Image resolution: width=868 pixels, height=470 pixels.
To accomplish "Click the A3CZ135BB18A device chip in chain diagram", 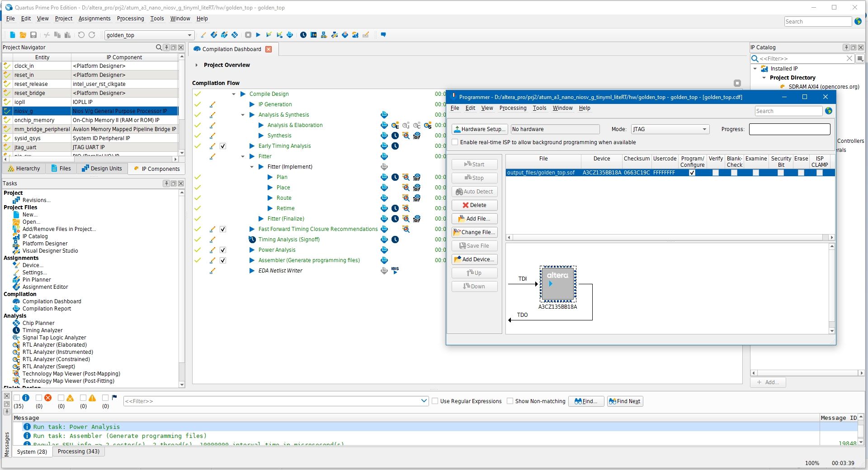I will pos(557,284).
